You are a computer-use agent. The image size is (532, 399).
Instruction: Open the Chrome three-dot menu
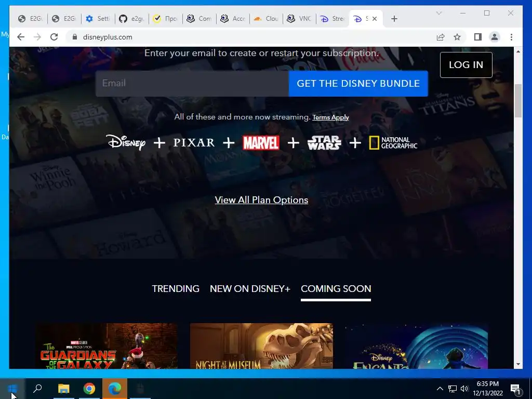[x=511, y=37]
